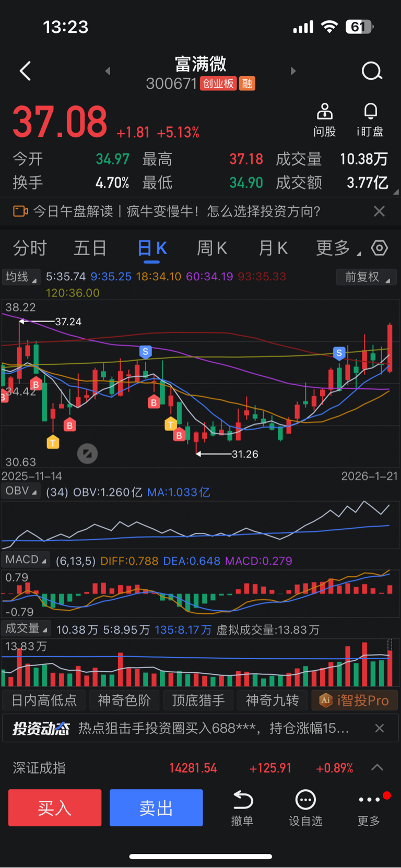Tap the 14281.54 index value

[193, 768]
